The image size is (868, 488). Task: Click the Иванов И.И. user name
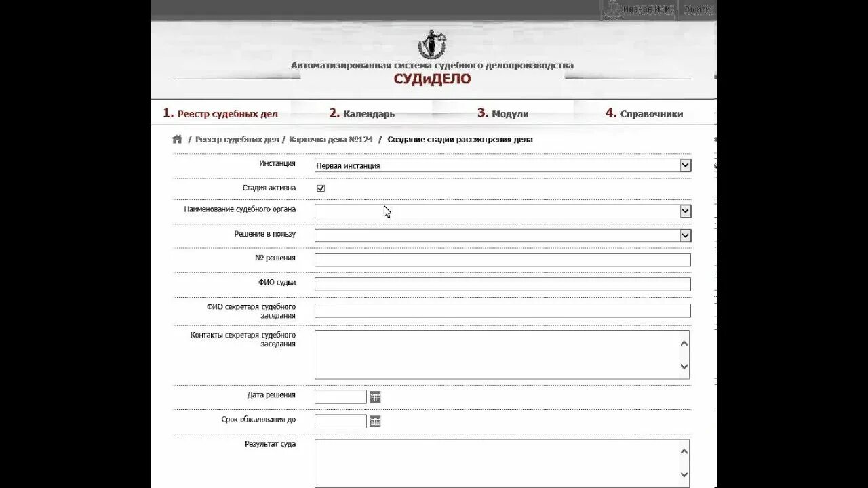click(x=647, y=9)
